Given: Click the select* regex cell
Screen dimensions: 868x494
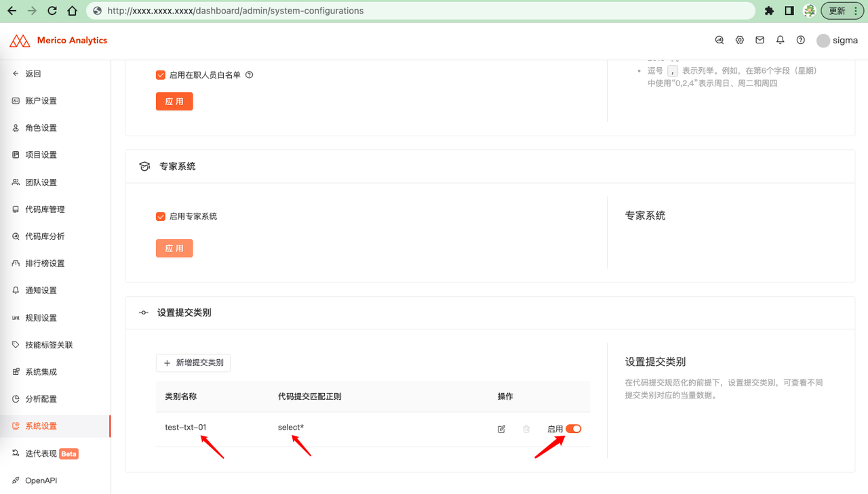Looking at the screenshot, I should [291, 428].
